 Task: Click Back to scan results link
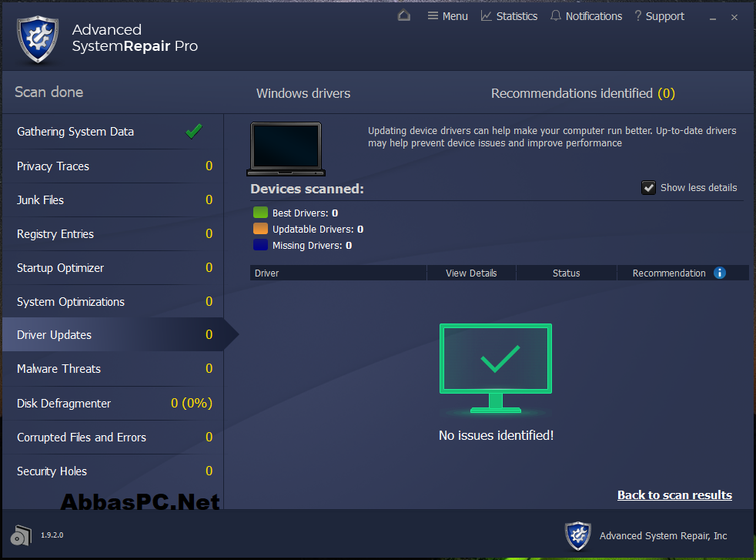(674, 495)
